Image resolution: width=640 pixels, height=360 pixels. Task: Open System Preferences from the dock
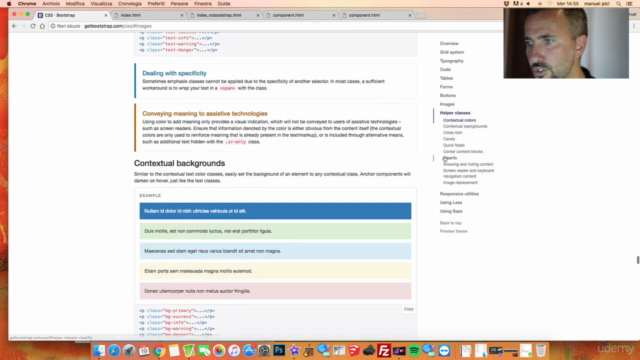264,351
